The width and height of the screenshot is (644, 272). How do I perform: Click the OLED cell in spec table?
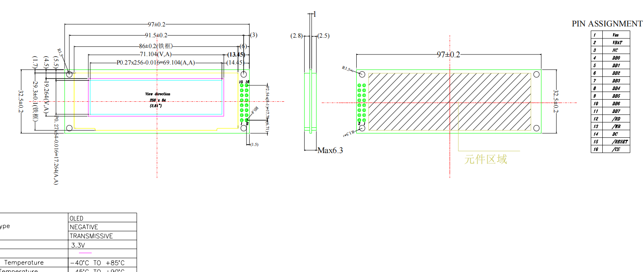pos(77,218)
